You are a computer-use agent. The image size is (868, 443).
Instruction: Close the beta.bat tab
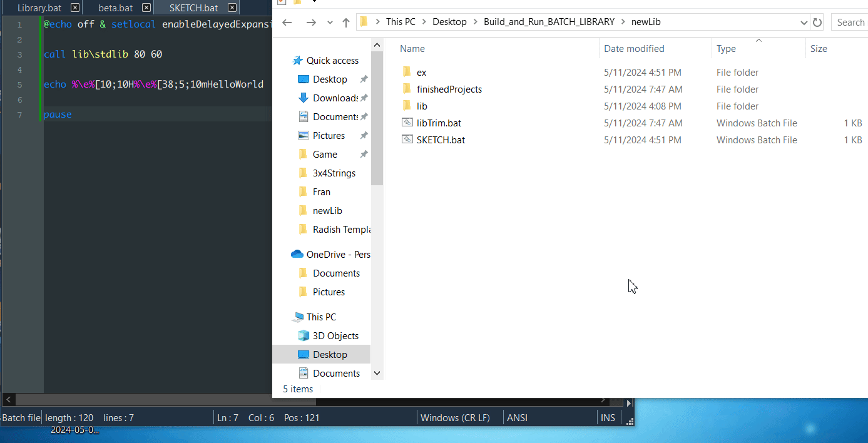(x=146, y=8)
